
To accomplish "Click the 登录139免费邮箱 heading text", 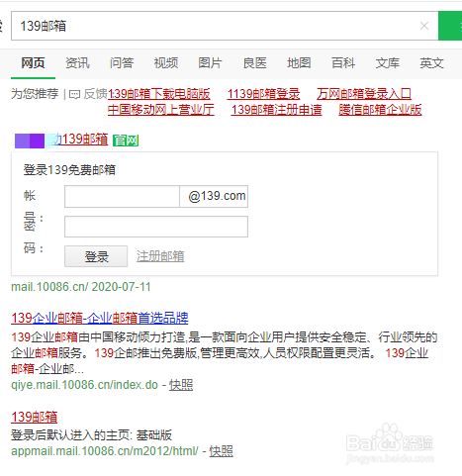I will [x=69, y=170].
